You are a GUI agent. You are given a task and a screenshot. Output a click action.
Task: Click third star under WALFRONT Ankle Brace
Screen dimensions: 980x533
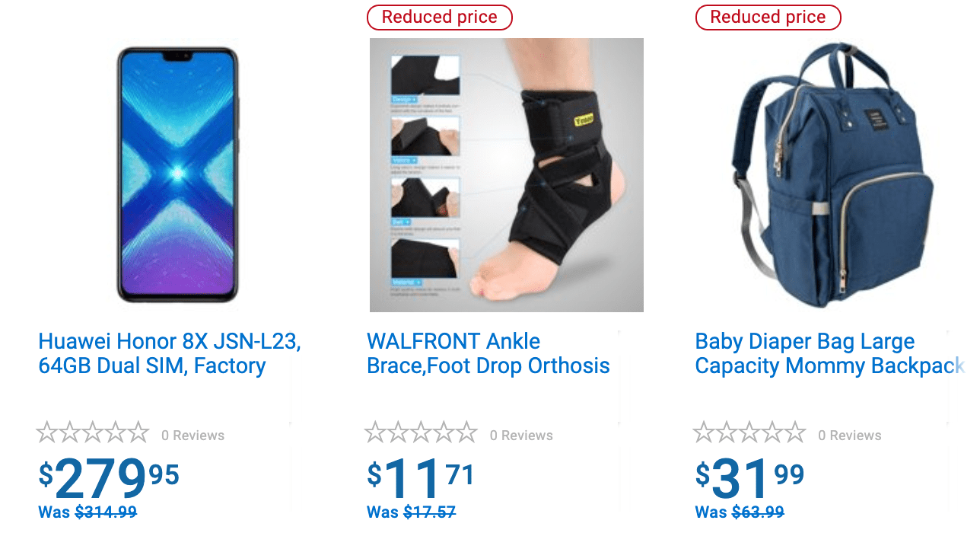tap(421, 432)
